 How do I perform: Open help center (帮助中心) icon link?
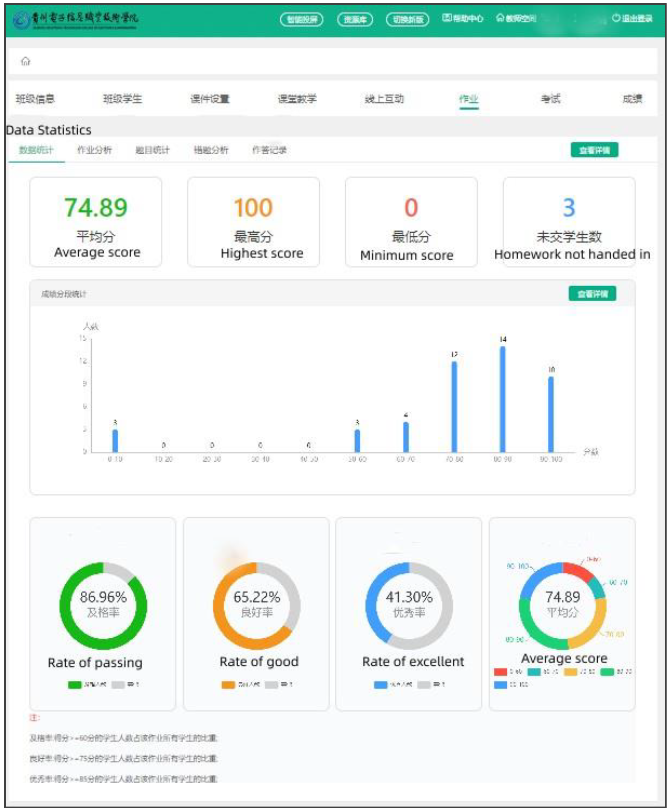click(x=447, y=18)
